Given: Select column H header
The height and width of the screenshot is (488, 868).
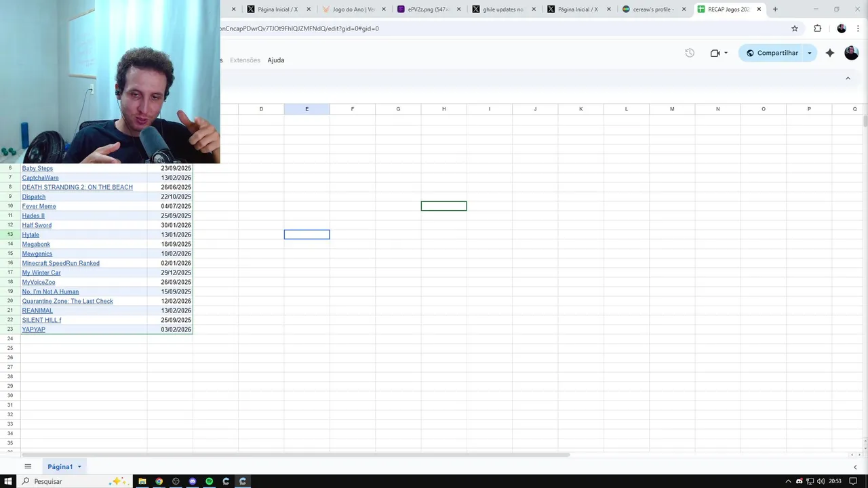Looking at the screenshot, I should click(443, 109).
